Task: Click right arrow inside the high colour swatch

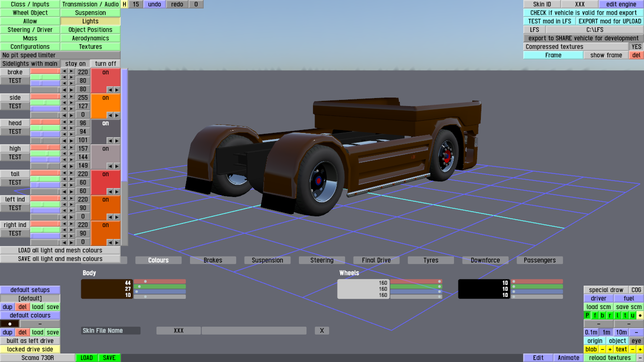Action: 116,166
